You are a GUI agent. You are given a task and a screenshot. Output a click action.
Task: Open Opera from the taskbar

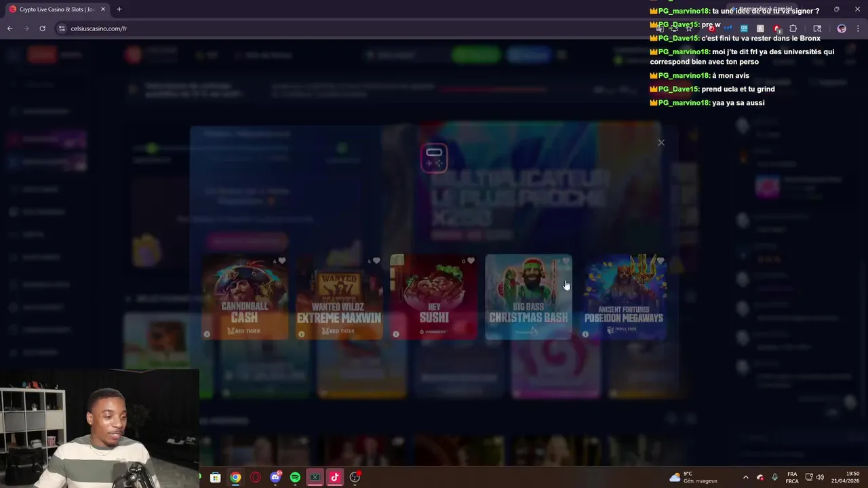[x=255, y=477]
